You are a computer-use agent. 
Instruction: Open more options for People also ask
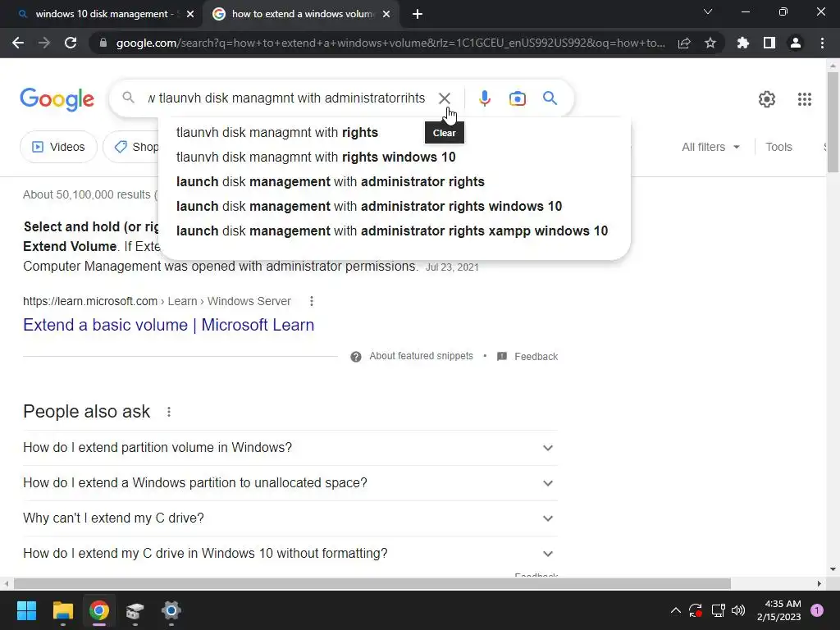[169, 412]
